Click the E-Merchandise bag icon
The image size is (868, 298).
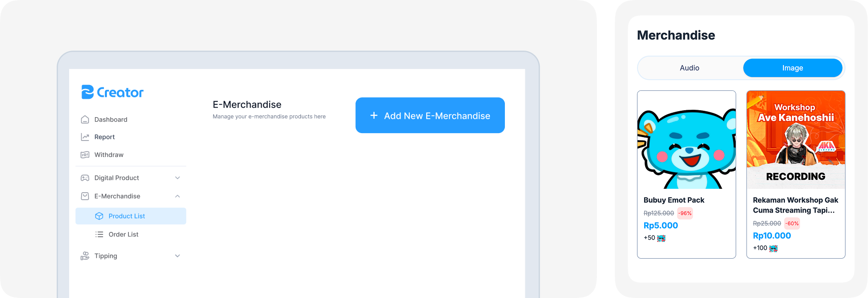click(x=85, y=196)
